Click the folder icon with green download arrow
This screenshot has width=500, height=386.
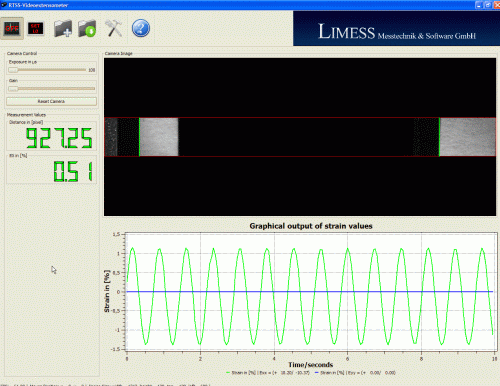coord(87,28)
